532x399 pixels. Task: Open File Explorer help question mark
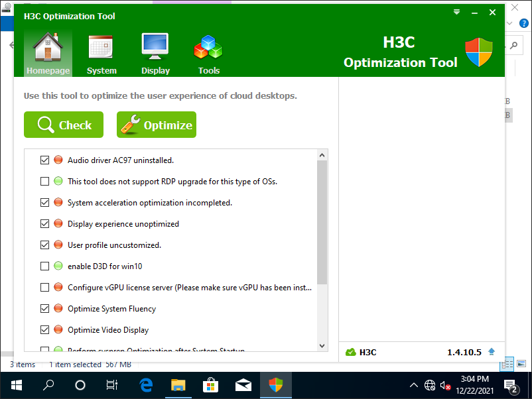523,23
